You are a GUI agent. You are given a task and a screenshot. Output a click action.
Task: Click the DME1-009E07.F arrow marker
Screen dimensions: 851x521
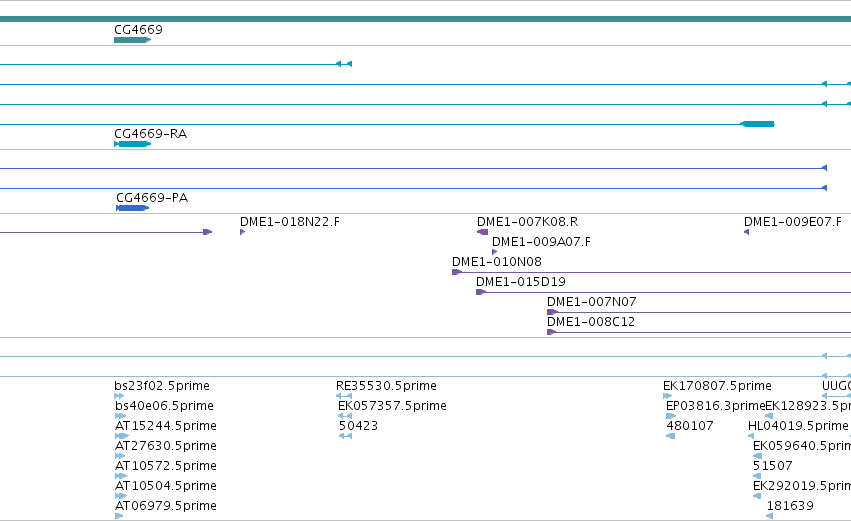[746, 232]
